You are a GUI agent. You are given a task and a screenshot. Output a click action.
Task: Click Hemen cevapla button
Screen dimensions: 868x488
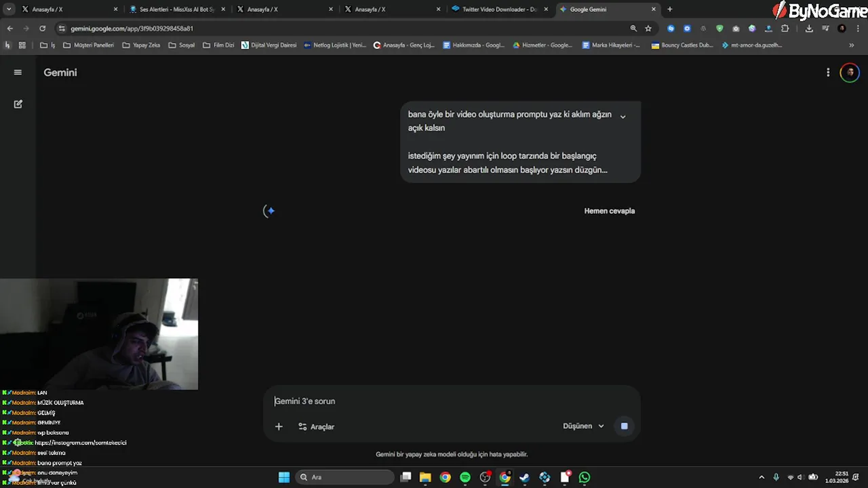point(610,211)
